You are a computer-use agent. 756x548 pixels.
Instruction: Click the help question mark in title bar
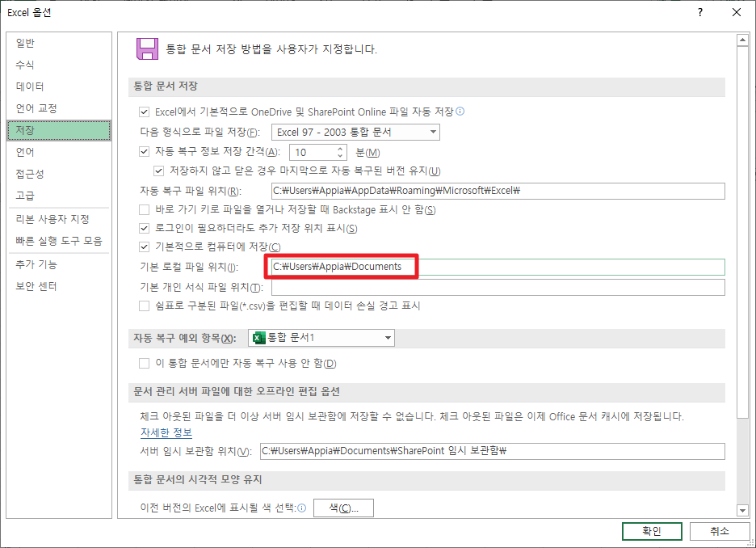(x=700, y=12)
